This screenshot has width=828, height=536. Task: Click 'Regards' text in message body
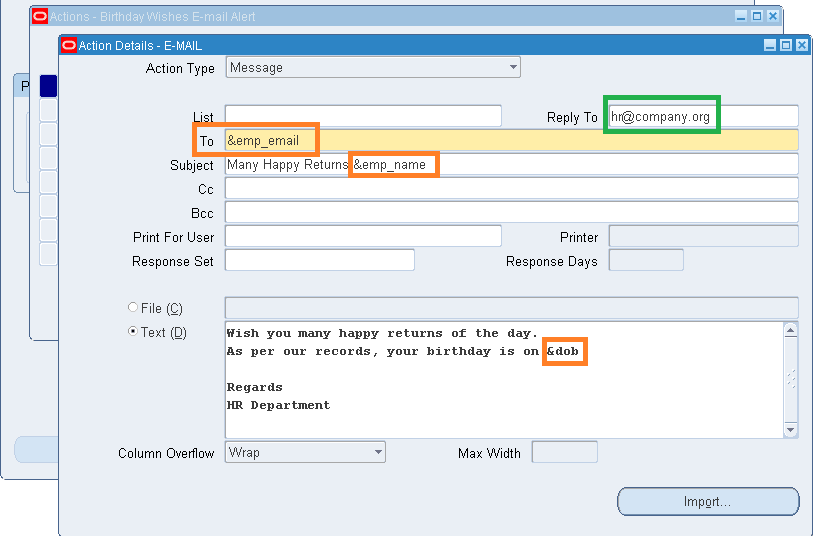coord(255,387)
